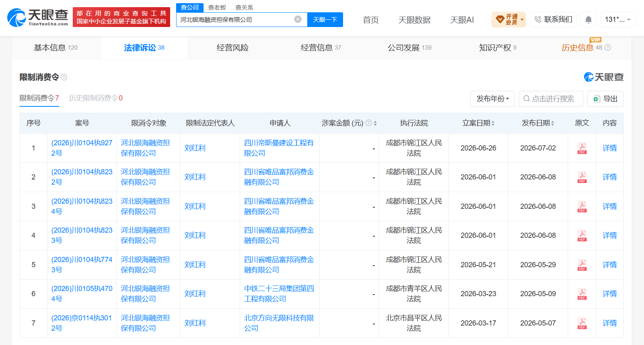
Task: Select the 限制消费令 7 sub-tab
Action: point(39,98)
